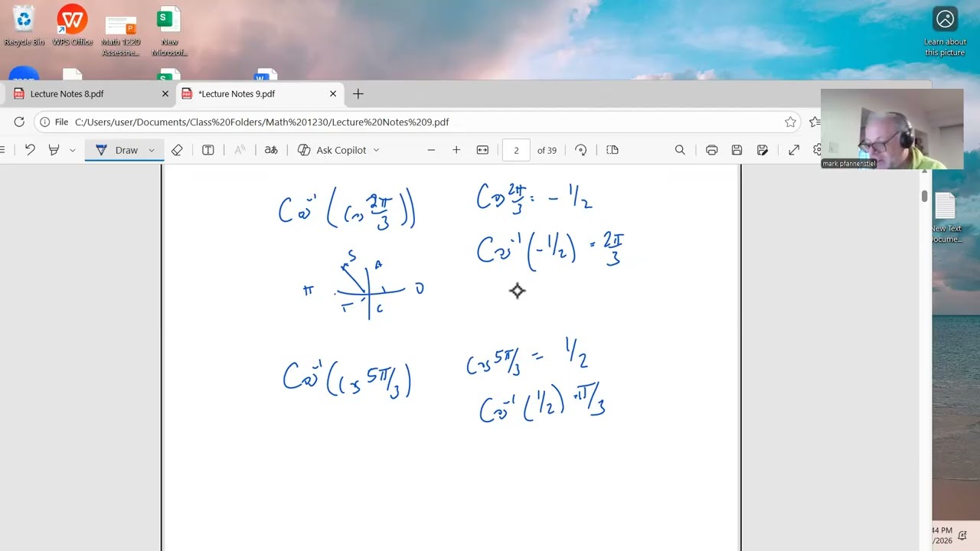Open WPS Office desktop shortcut
The width and height of the screenshot is (980, 551).
[72, 26]
